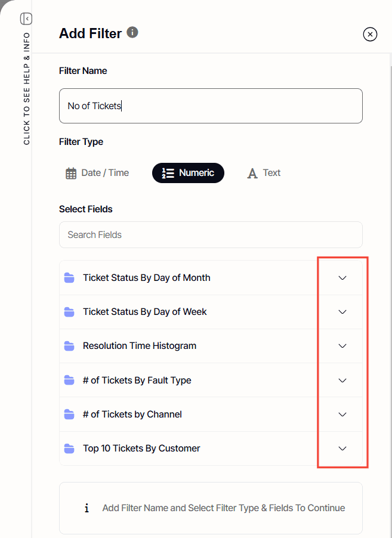Click the Top 10 Tickets By Customer folder icon

pyautogui.click(x=69, y=449)
